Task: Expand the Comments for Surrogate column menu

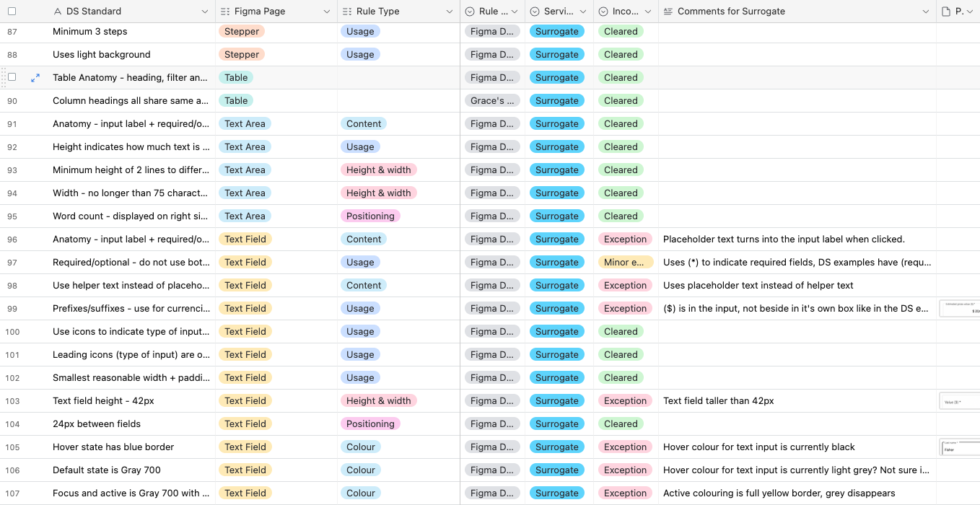Action: click(x=926, y=12)
